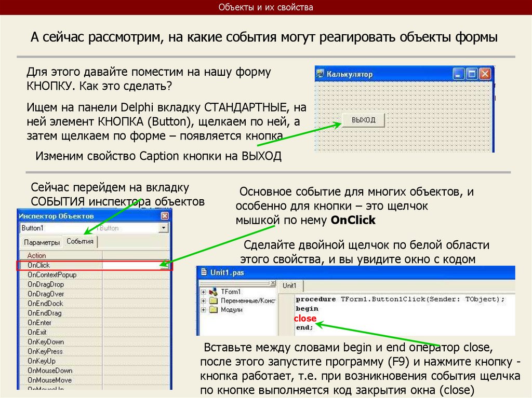This screenshot has height=398, width=532.
Task: Click the ВЫХОД button on Калькулятор form
Action: coord(363,120)
